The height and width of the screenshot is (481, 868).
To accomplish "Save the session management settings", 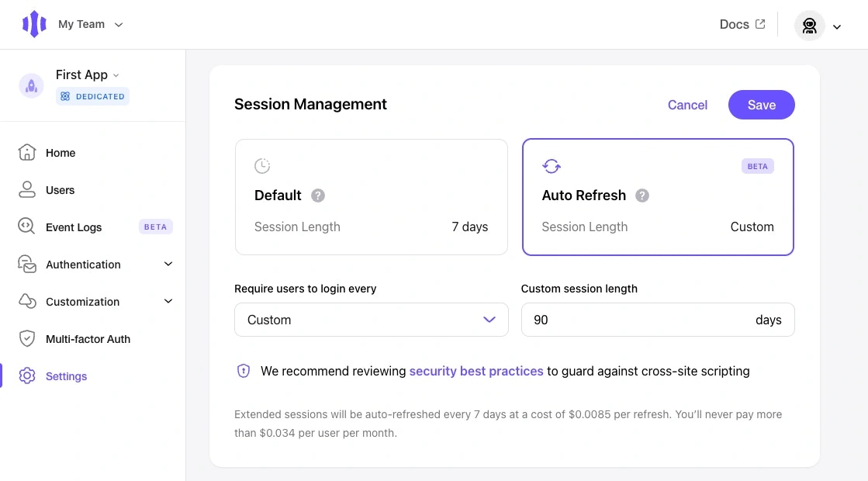I will [x=761, y=105].
